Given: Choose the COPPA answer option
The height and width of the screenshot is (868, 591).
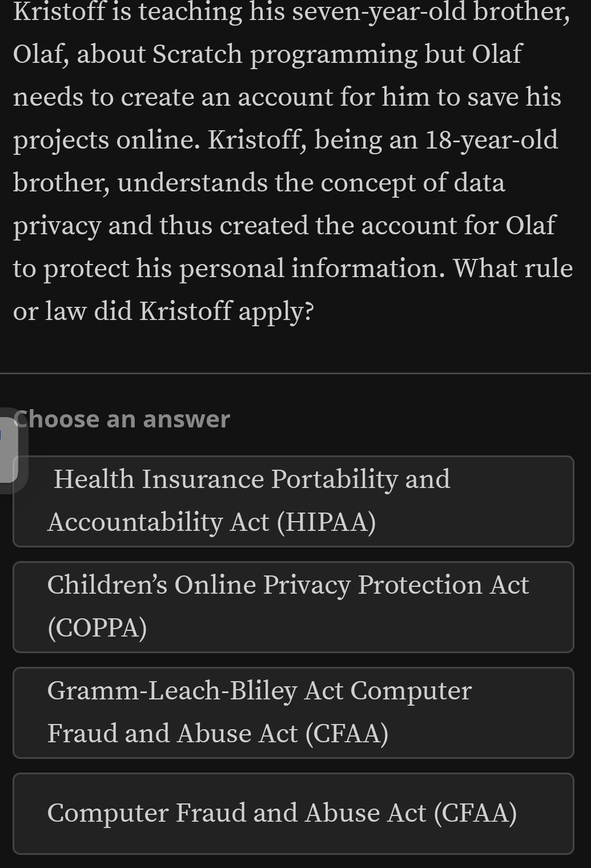Looking at the screenshot, I should pyautogui.click(x=293, y=607).
